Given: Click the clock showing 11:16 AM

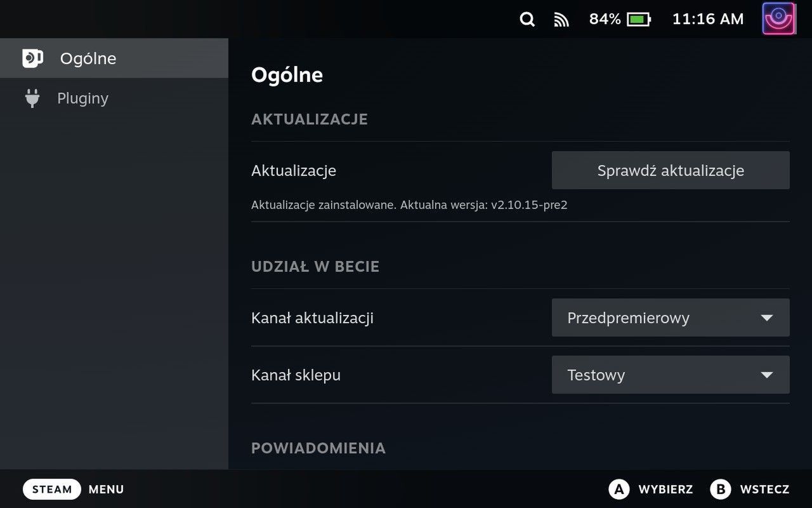Looking at the screenshot, I should coord(707,19).
